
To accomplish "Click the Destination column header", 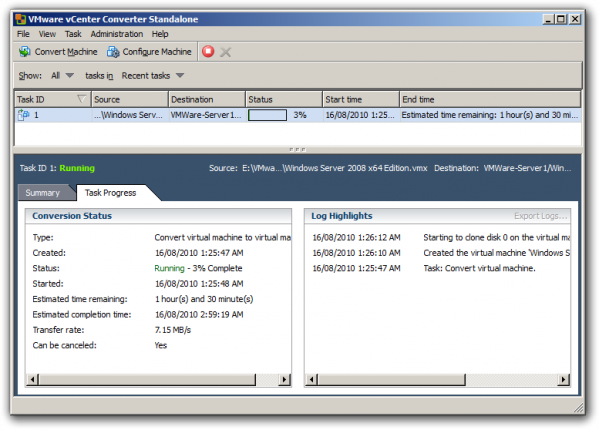I will tap(207, 100).
